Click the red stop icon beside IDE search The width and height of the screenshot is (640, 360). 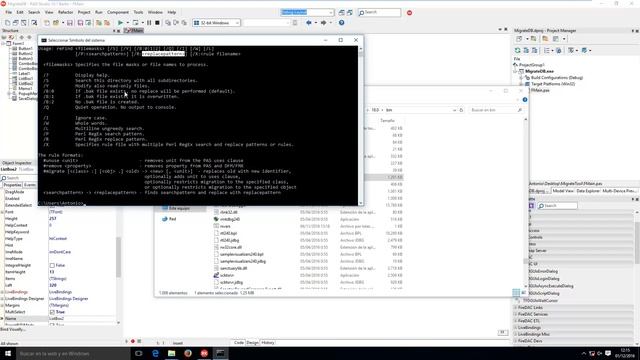point(409,13)
